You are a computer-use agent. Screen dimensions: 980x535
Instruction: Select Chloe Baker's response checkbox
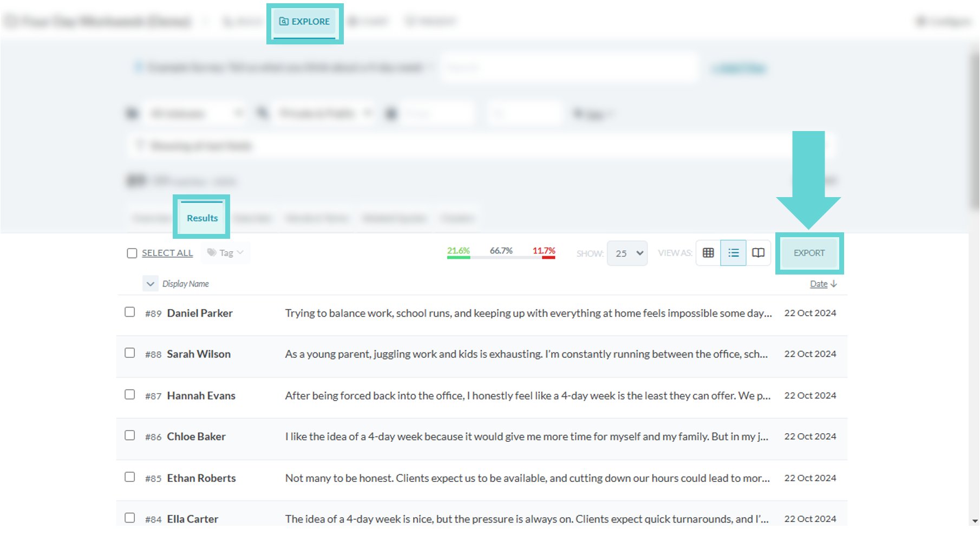pyautogui.click(x=129, y=435)
